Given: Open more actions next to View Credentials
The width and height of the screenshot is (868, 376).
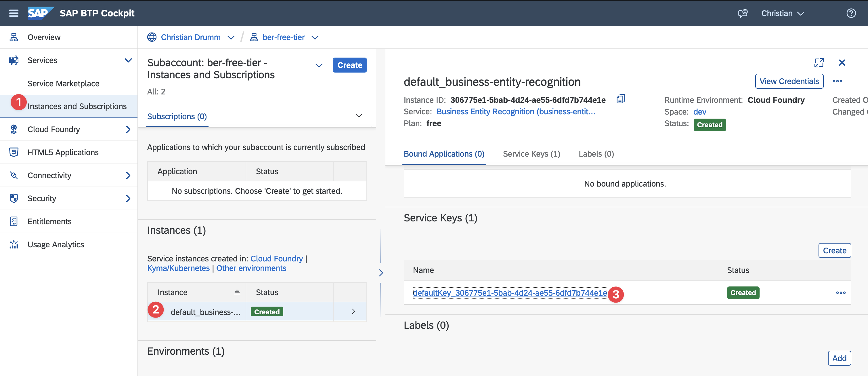Looking at the screenshot, I should click(x=837, y=81).
